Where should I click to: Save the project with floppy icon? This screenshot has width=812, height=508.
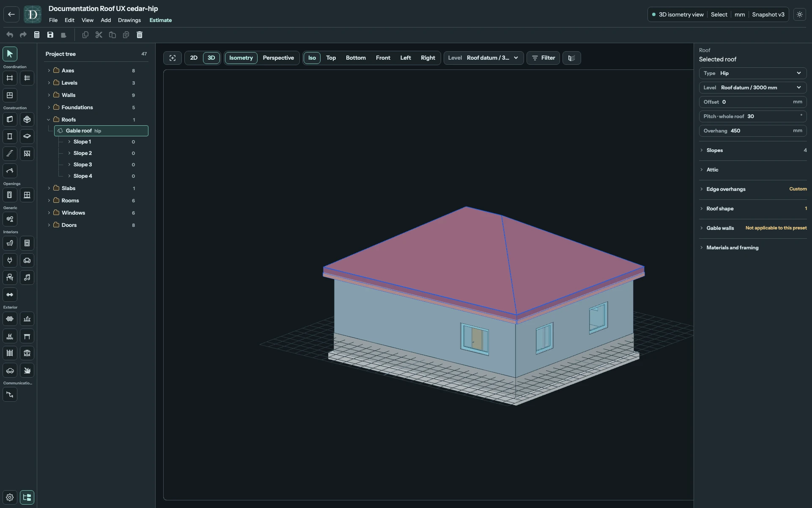[50, 35]
